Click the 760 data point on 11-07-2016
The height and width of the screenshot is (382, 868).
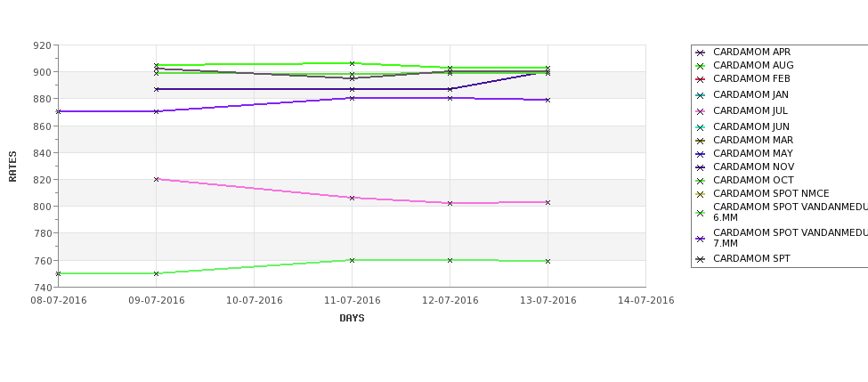pos(352,260)
